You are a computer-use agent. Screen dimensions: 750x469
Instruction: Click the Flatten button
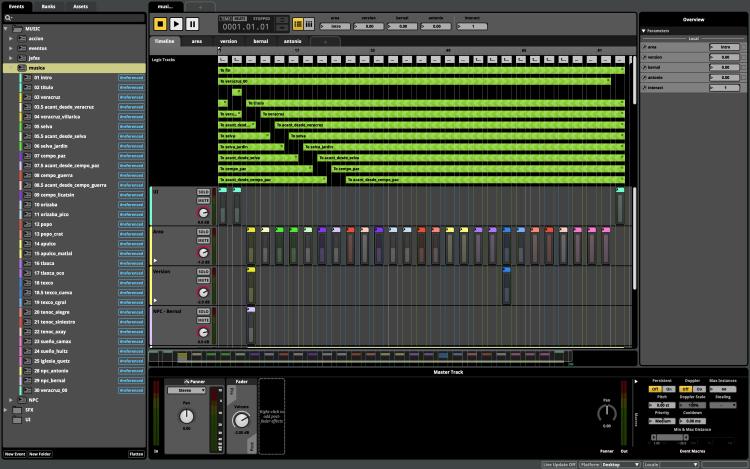136,453
